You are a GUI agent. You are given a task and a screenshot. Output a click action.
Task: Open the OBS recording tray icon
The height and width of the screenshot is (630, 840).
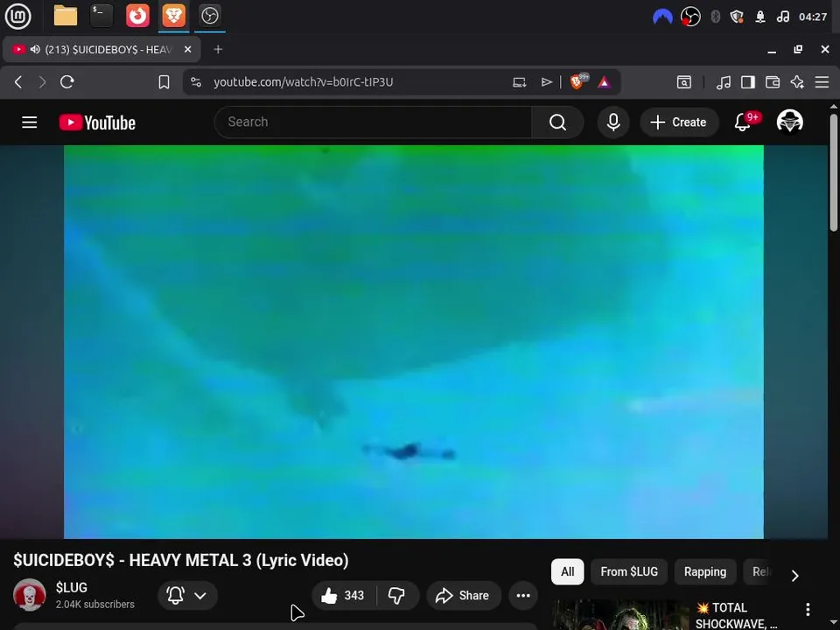click(690, 17)
